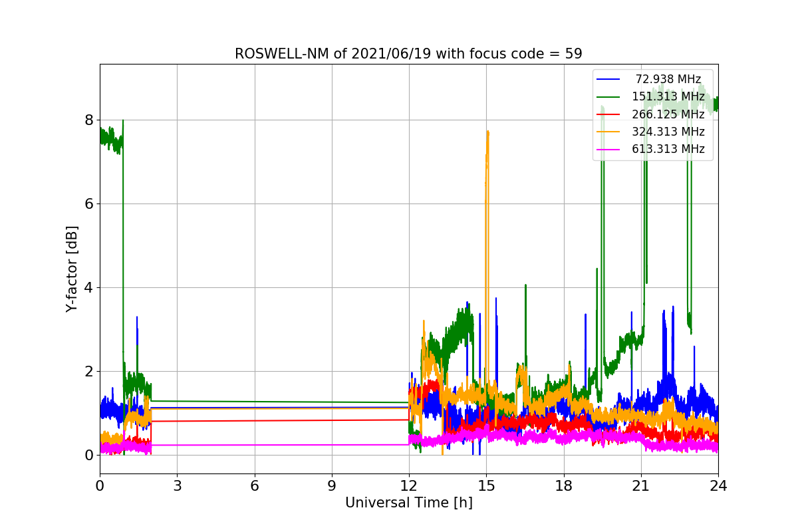This screenshot has height=532, width=798.
Task: Click y-axis tick label 4
Action: 88,288
